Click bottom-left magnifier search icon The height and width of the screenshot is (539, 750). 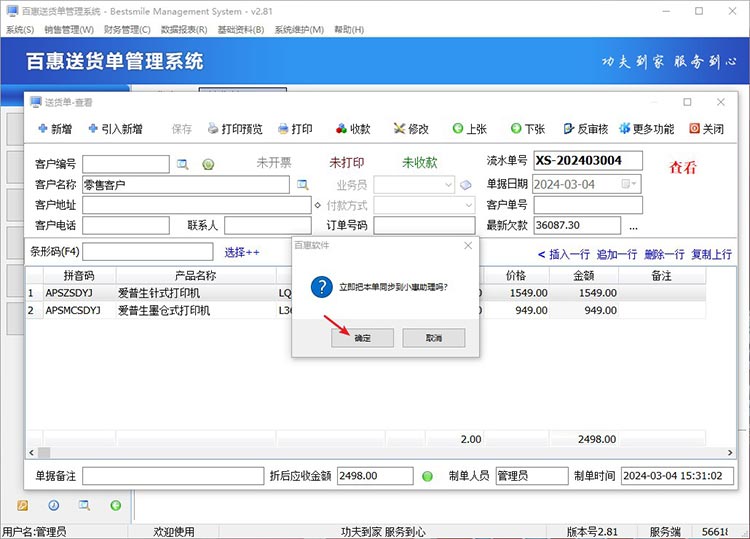[x=84, y=505]
